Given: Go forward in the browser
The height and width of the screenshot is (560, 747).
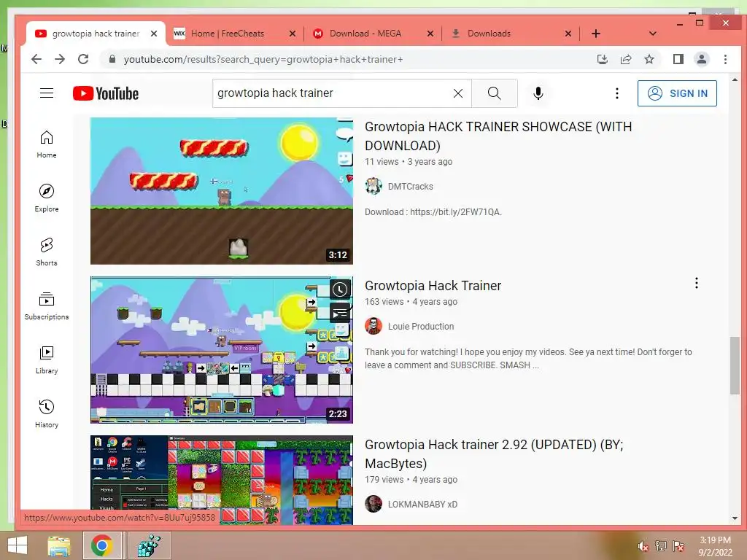Looking at the screenshot, I should coord(60,59).
